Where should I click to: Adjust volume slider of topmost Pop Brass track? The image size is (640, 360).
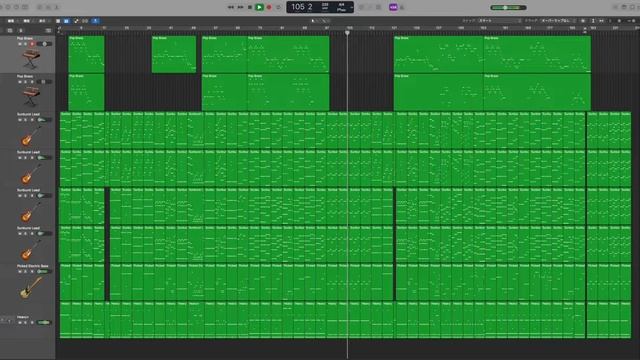pos(44,44)
